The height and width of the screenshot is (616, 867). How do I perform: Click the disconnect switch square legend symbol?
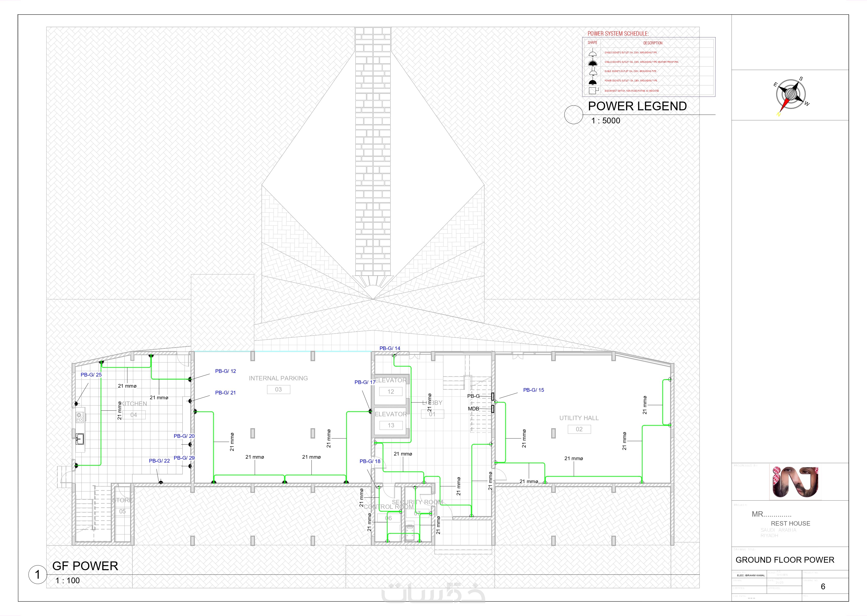click(x=593, y=90)
